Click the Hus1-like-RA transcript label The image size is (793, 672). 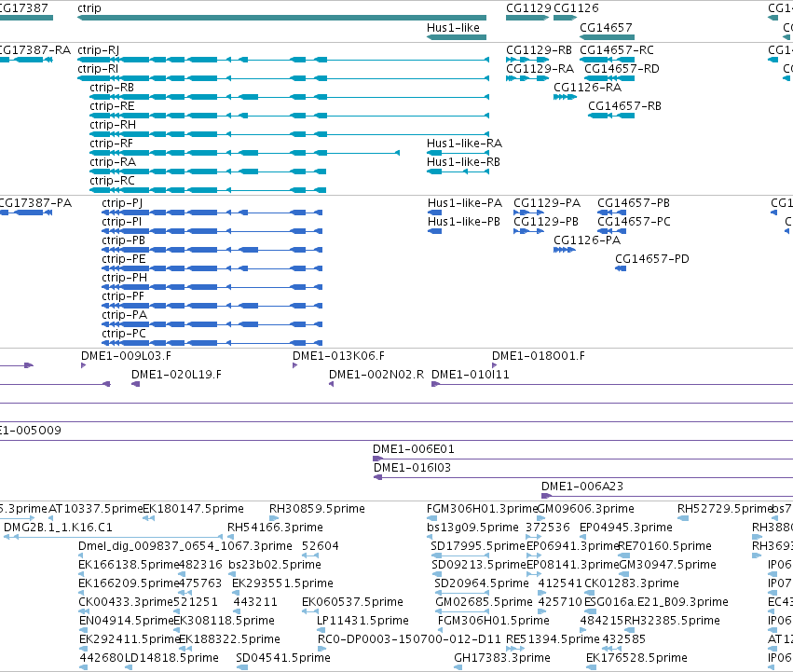(x=464, y=144)
